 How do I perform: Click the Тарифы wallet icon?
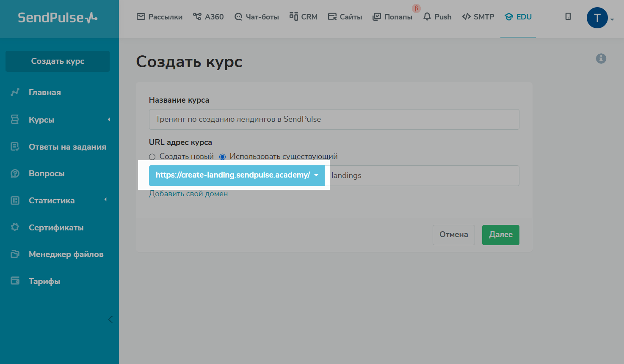click(15, 281)
